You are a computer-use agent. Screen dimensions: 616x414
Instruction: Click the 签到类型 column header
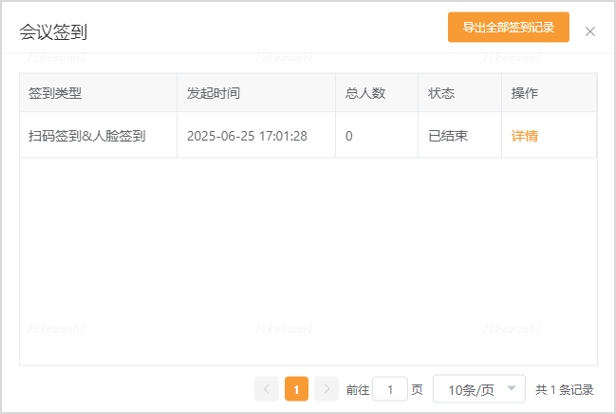(55, 93)
